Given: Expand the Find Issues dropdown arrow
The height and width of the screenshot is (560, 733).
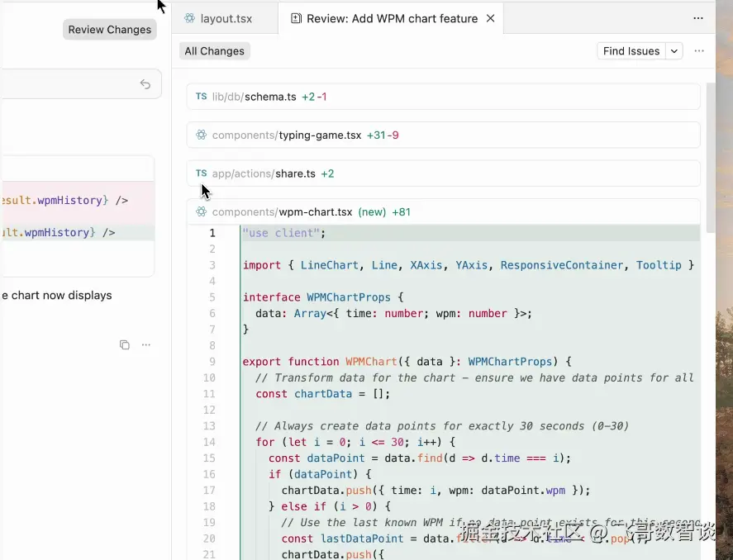Looking at the screenshot, I should click(674, 51).
